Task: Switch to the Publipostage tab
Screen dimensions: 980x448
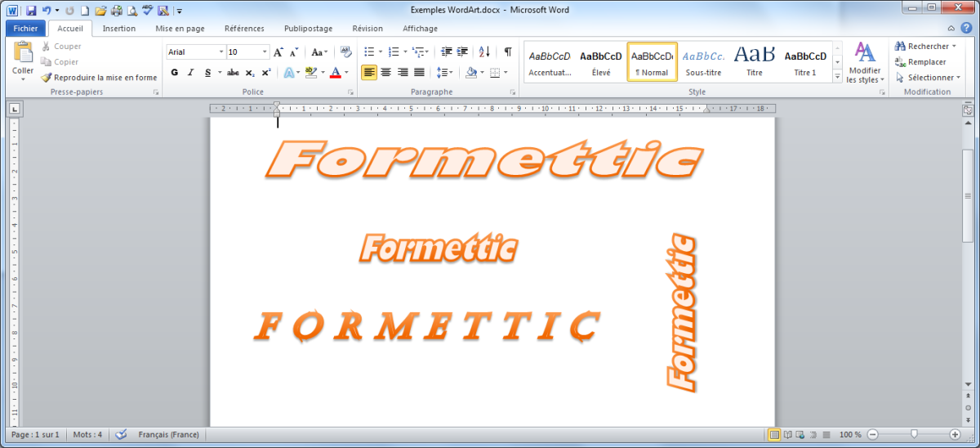Action: tap(308, 29)
